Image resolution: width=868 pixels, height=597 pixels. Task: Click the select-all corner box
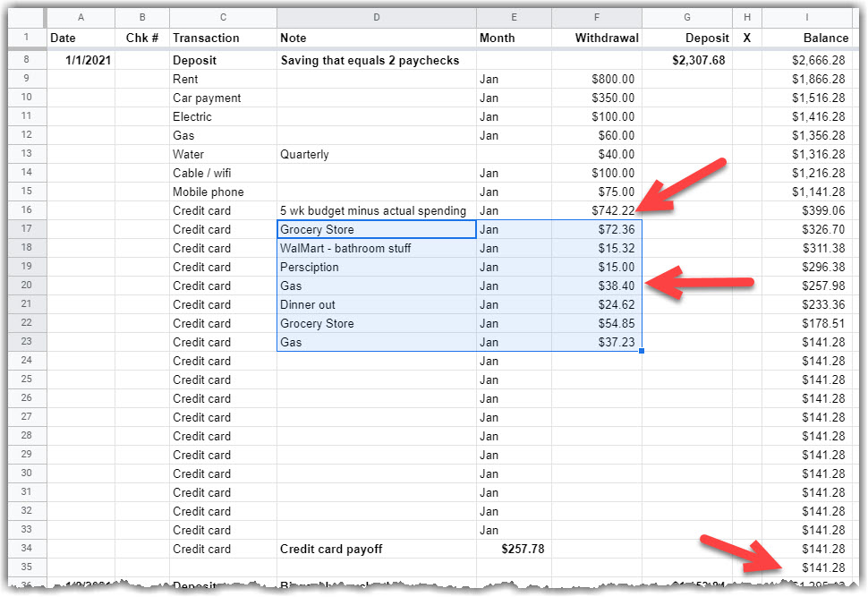[27, 18]
